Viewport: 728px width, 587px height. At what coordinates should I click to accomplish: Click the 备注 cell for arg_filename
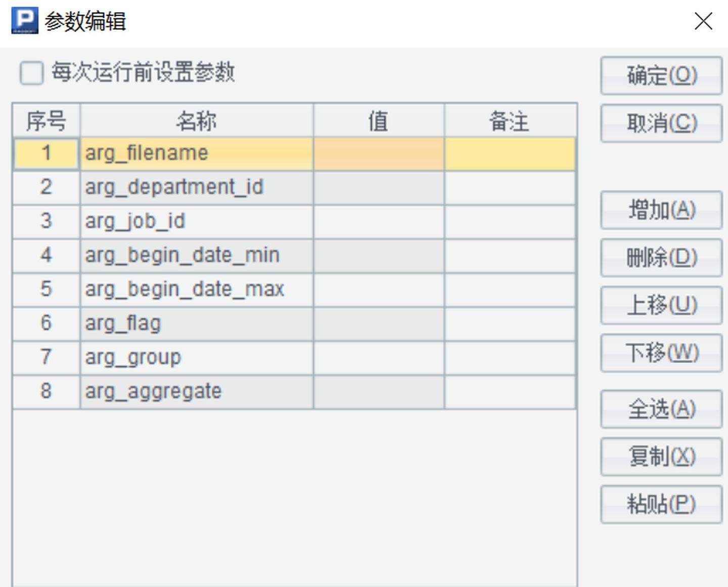click(510, 154)
